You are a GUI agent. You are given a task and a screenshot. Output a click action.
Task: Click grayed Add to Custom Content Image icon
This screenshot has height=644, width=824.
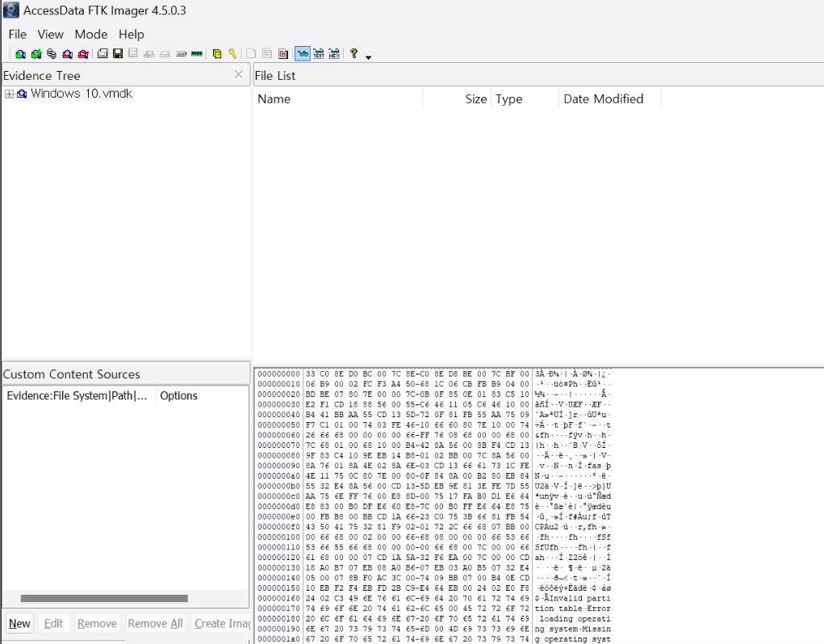click(149, 53)
